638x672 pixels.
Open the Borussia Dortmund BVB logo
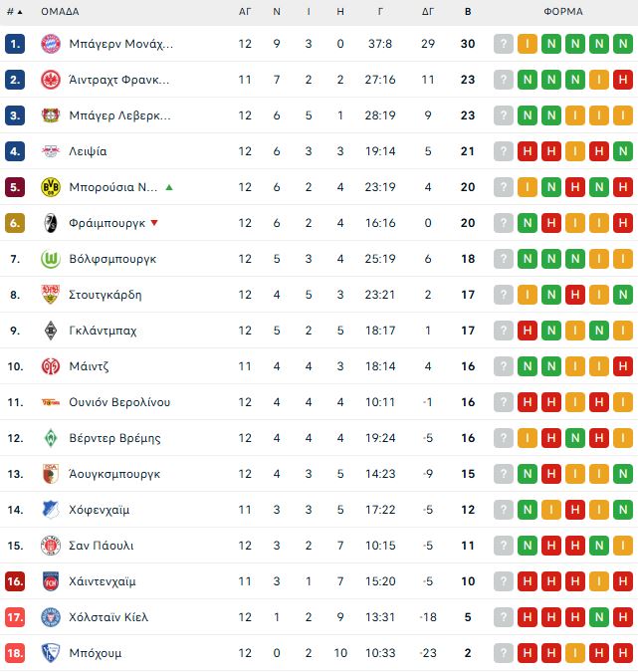coord(51,187)
